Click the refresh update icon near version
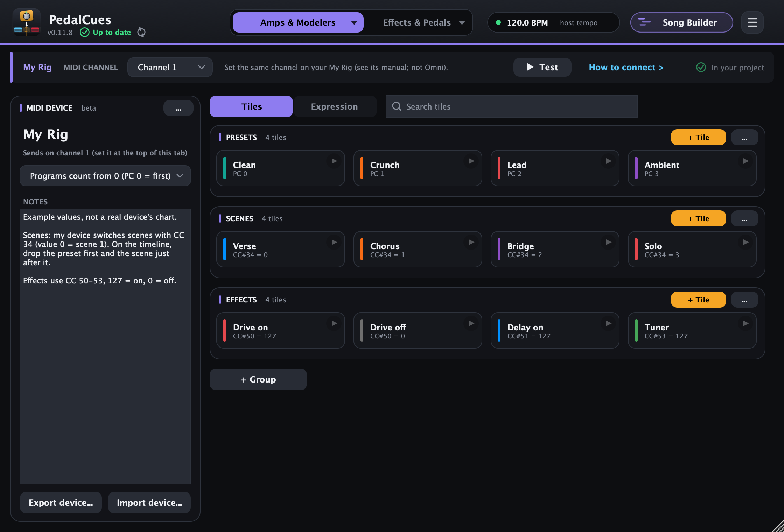 coord(141,32)
